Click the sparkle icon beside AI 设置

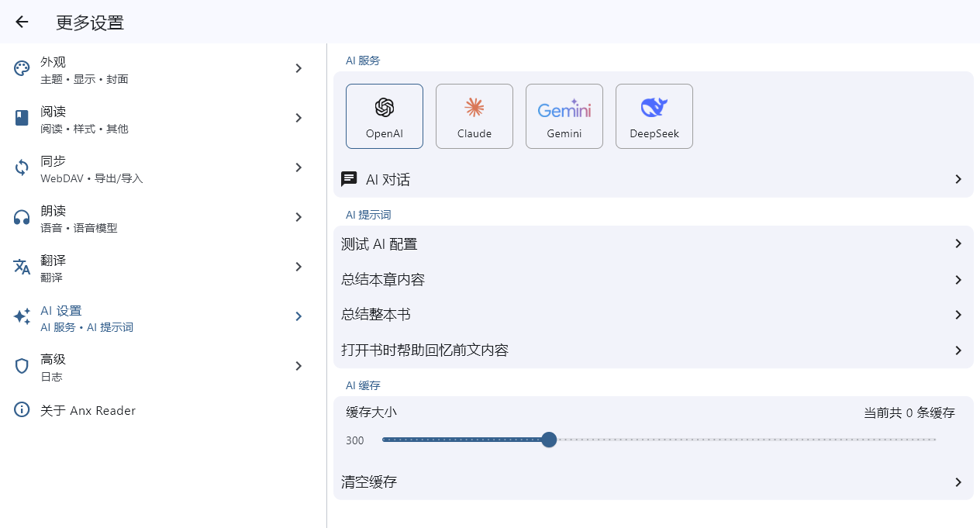pos(22,316)
